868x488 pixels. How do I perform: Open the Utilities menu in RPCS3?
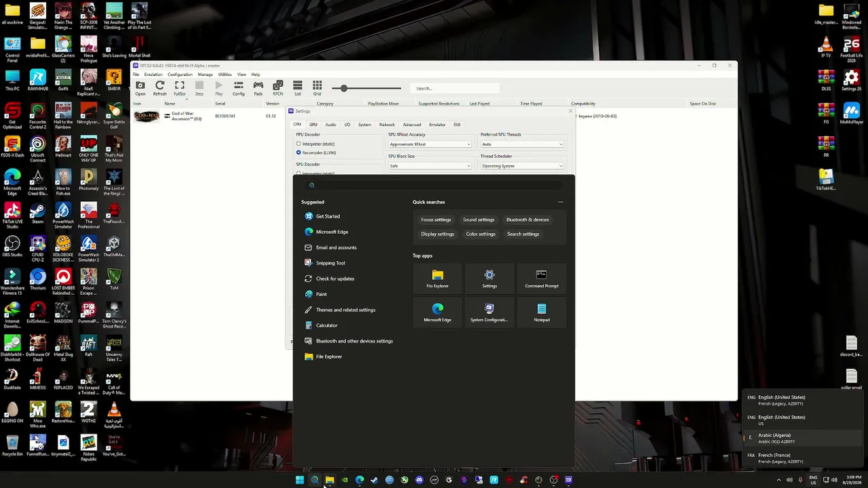225,75
